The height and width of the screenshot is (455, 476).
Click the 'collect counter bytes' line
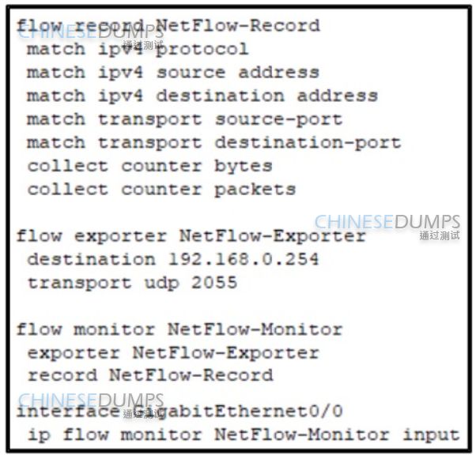(149, 167)
